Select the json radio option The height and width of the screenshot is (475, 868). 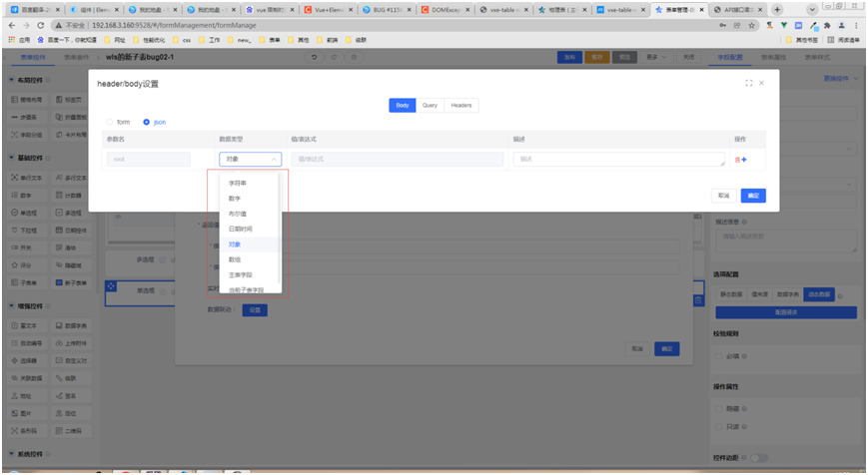tap(147, 122)
